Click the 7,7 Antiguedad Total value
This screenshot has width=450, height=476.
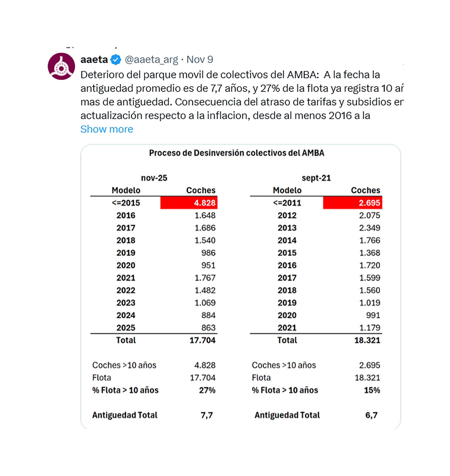(206, 415)
